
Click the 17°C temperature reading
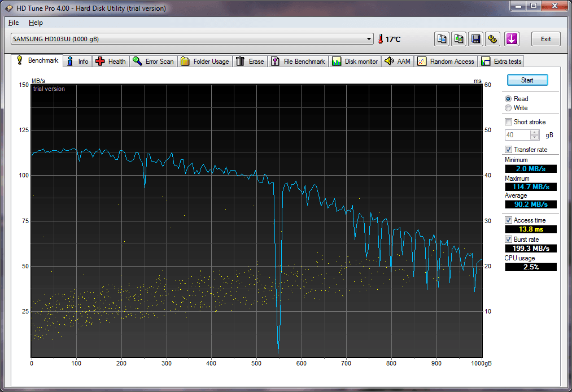pos(393,40)
